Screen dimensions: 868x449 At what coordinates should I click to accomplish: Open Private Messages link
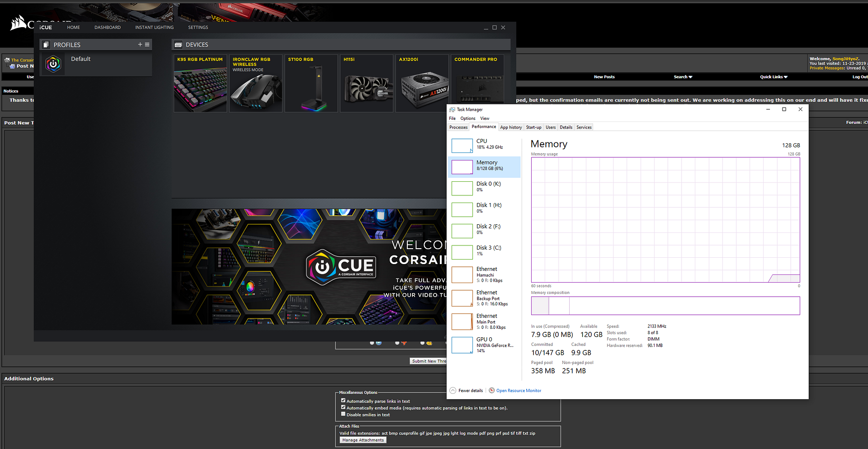tap(827, 68)
